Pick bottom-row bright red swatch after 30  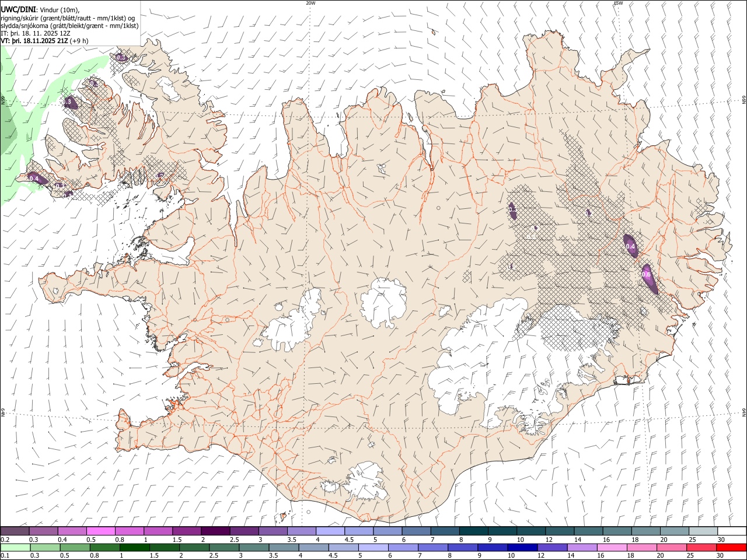click(732, 547)
